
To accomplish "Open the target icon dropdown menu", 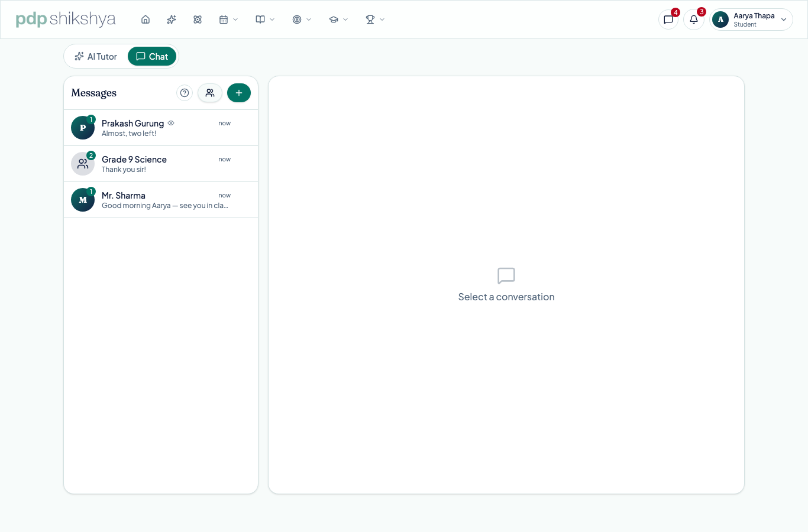I will point(302,20).
